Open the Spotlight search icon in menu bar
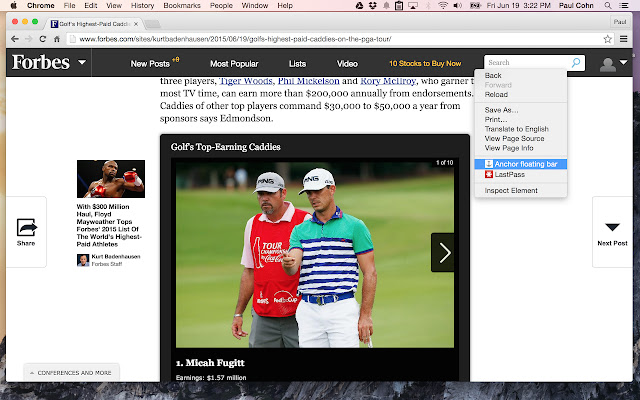The height and width of the screenshot is (400, 640). [x=607, y=6]
